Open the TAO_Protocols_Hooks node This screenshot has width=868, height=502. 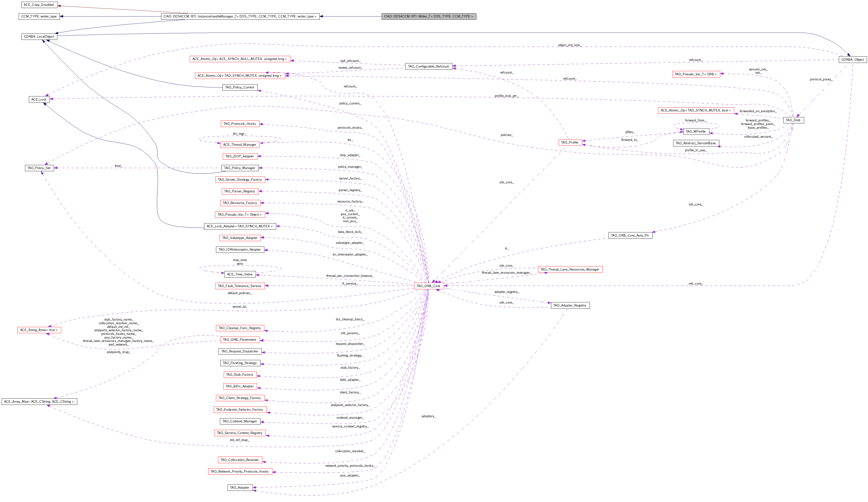(x=240, y=124)
